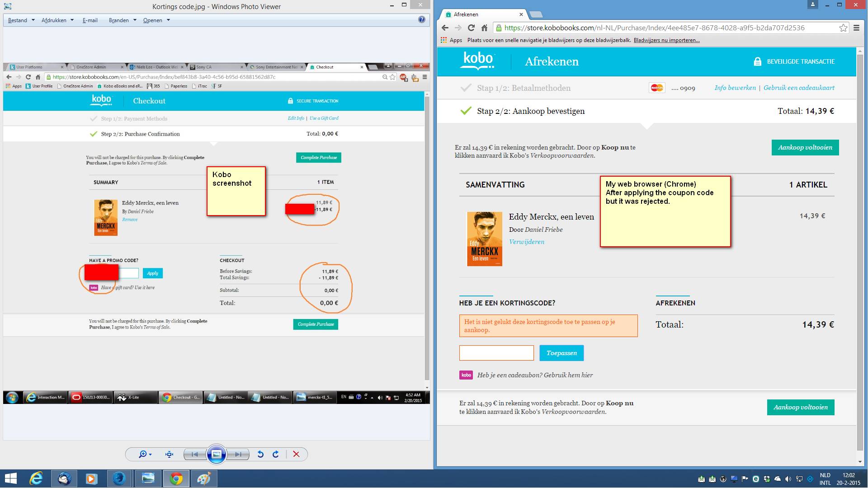Open Chrome hamburger menu

tap(856, 28)
